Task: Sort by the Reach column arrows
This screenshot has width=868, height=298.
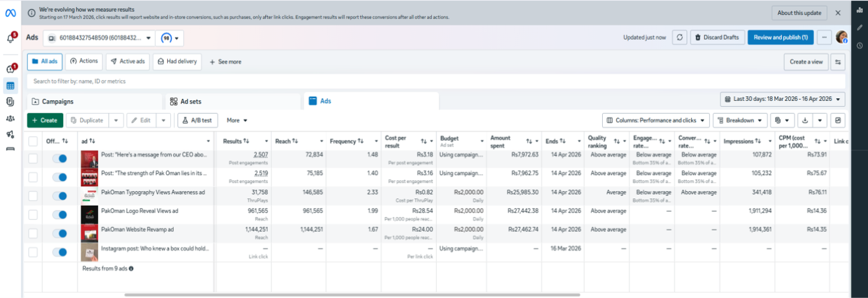Action: (295, 141)
